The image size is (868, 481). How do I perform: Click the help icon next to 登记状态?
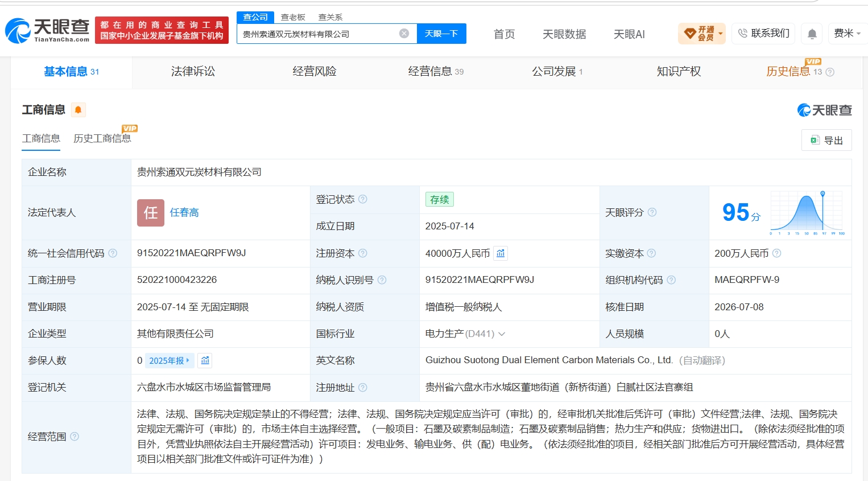click(363, 199)
